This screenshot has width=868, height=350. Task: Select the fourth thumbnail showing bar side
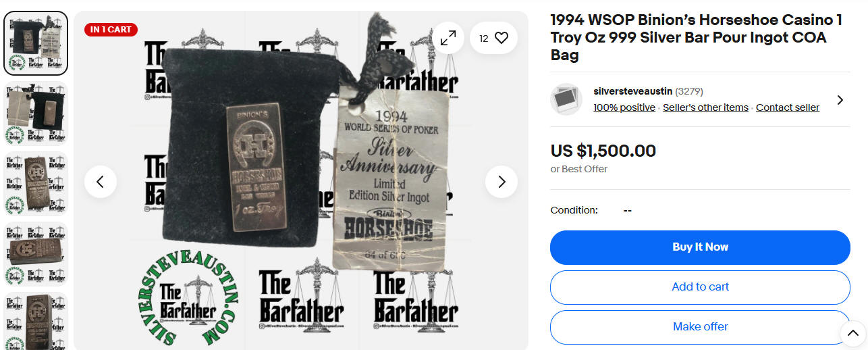click(x=36, y=253)
